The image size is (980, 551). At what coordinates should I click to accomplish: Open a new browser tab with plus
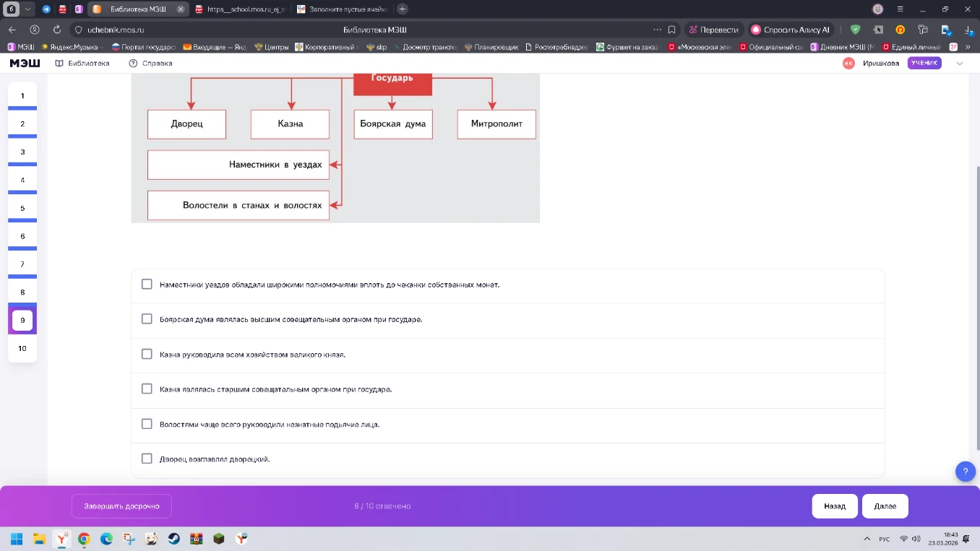tap(403, 9)
